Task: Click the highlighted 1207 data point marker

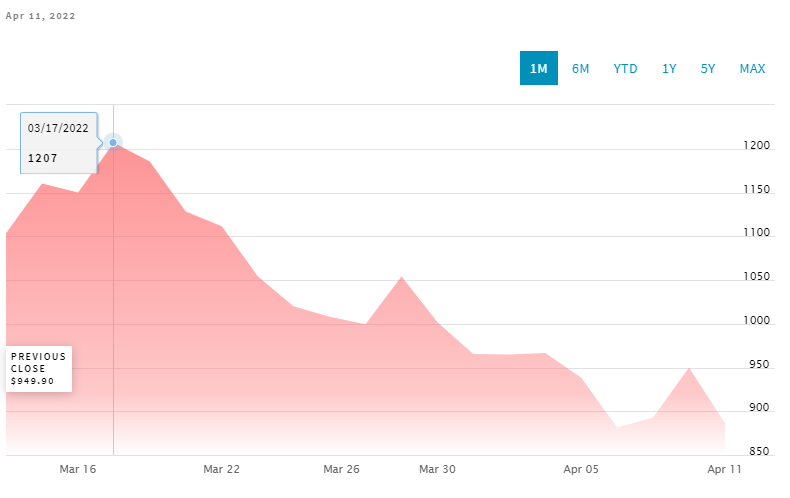Action: (113, 143)
